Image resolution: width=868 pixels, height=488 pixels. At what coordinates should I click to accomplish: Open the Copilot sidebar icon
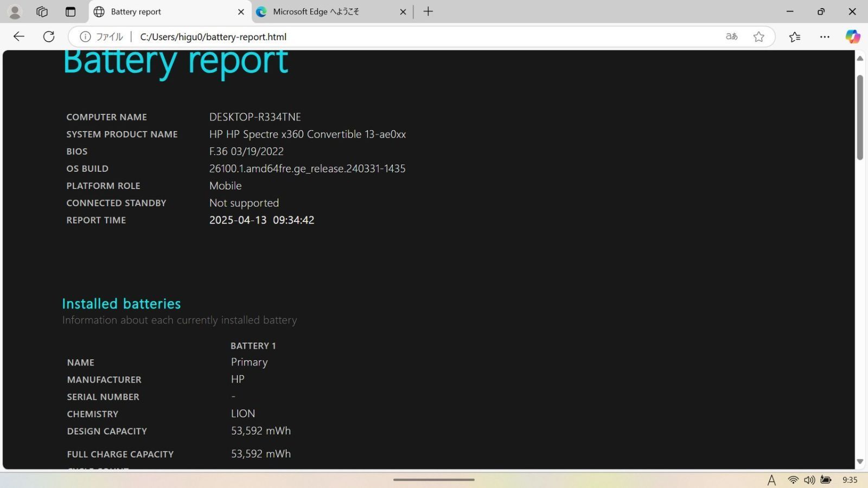point(853,36)
